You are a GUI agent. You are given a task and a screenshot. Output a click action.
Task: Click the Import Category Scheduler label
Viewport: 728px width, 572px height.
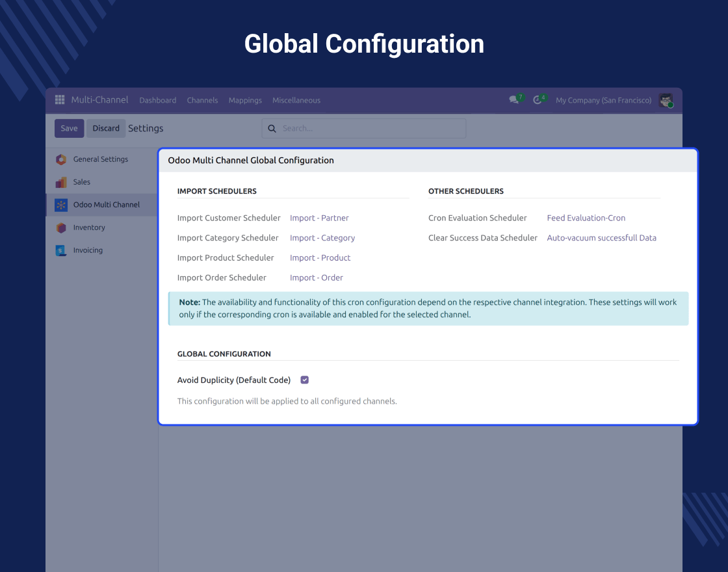point(228,238)
